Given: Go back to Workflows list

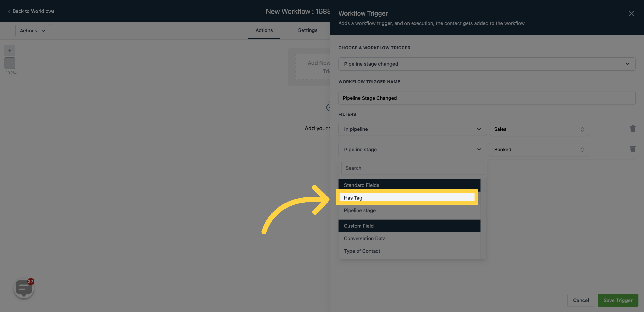Looking at the screenshot, I should pyautogui.click(x=31, y=11).
